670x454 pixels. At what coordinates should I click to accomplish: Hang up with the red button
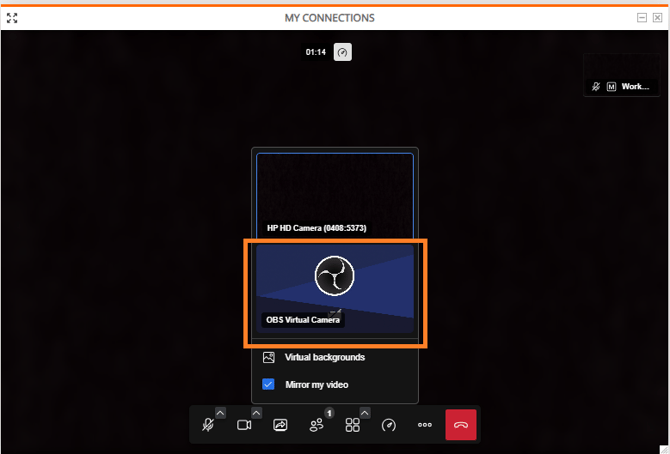(x=461, y=425)
